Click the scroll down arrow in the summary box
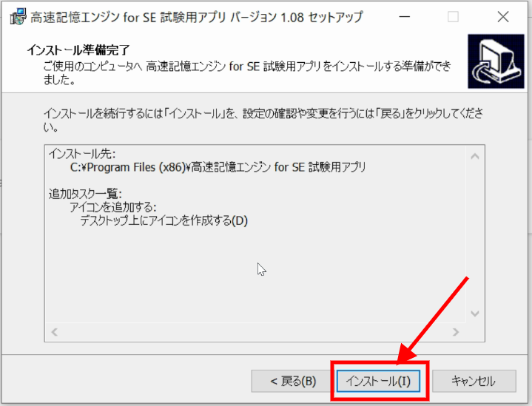 pos(475,314)
